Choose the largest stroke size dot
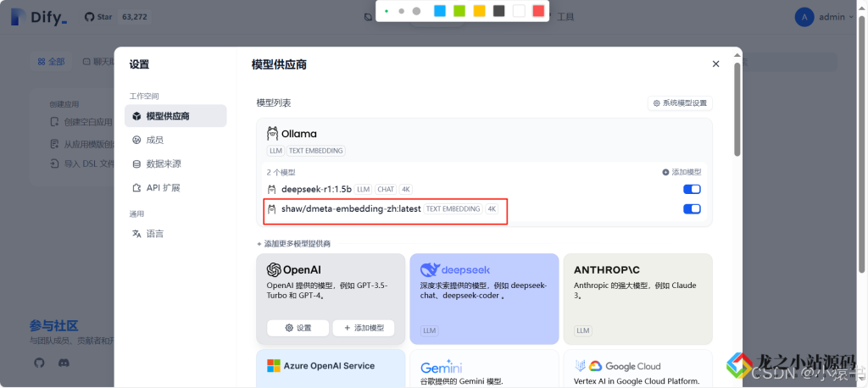The height and width of the screenshot is (388, 868). pos(416,11)
